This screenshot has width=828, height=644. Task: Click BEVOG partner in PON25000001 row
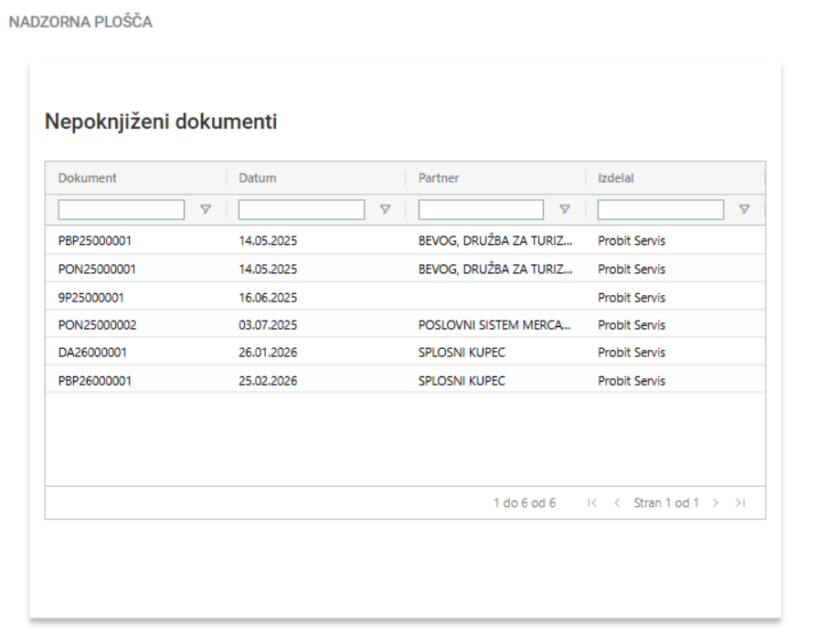coord(494,269)
